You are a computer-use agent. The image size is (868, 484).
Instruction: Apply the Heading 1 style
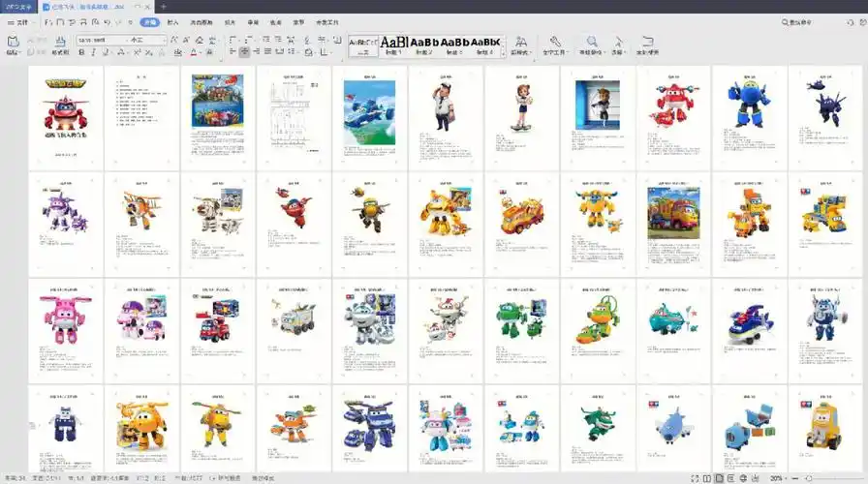pyautogui.click(x=393, y=44)
